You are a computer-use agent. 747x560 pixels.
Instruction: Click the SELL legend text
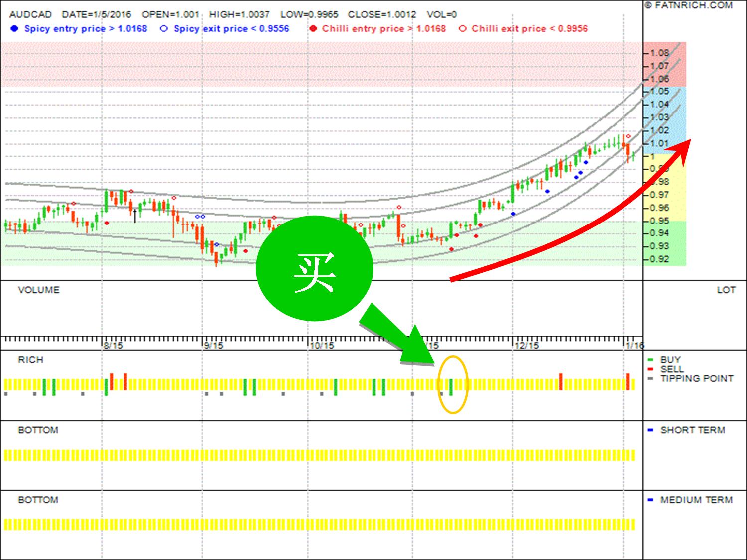coord(672,369)
